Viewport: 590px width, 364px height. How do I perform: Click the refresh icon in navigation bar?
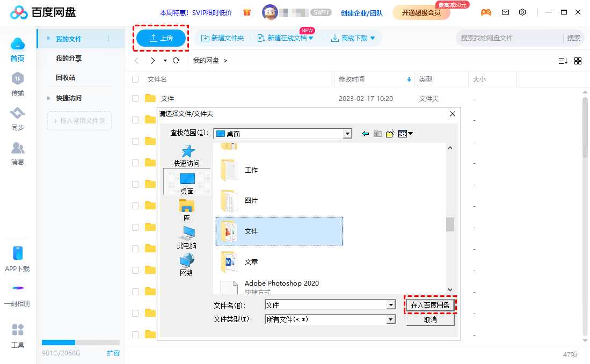click(x=176, y=61)
